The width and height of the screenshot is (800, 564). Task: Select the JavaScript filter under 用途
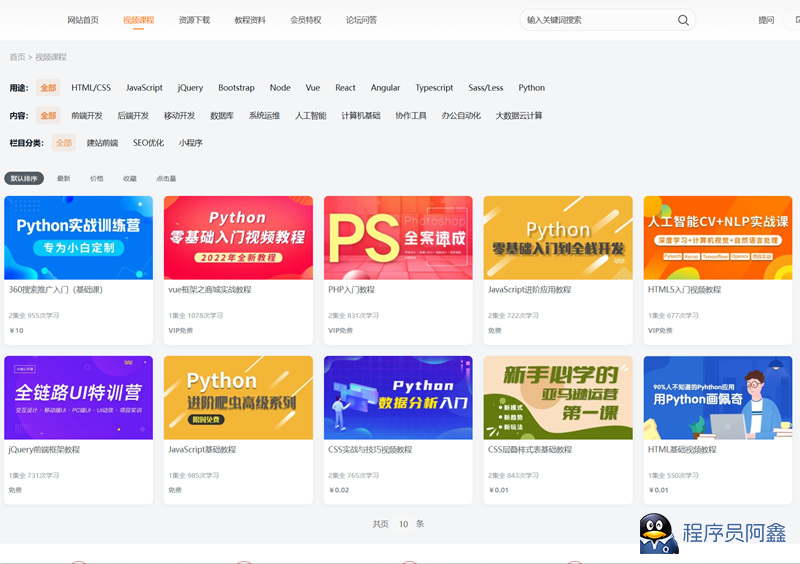click(144, 88)
